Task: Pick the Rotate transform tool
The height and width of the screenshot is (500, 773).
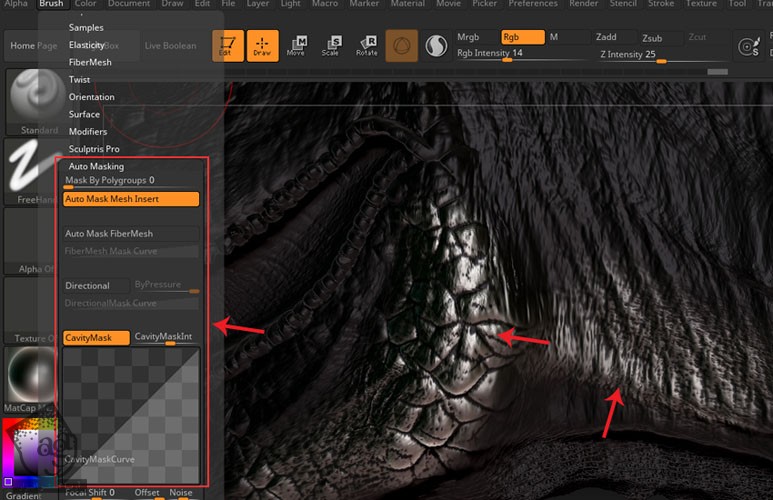Action: [x=366, y=45]
